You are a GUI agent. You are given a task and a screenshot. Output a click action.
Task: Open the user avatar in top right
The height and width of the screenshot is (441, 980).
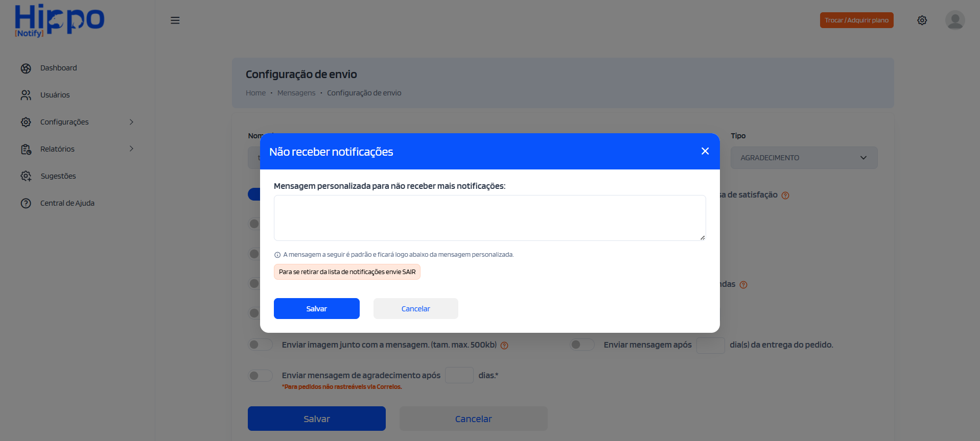pyautogui.click(x=954, y=20)
